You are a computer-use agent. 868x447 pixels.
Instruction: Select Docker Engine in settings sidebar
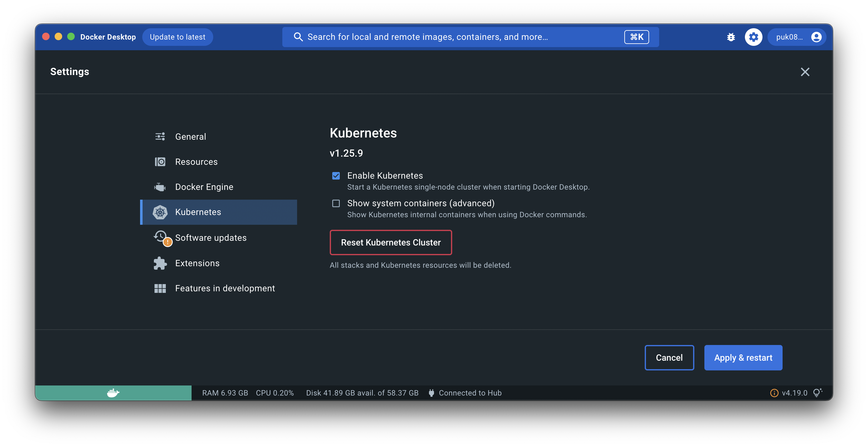click(x=204, y=187)
